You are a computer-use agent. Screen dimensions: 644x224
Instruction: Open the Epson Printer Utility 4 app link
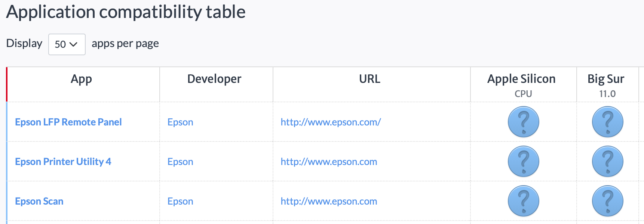[x=63, y=162]
